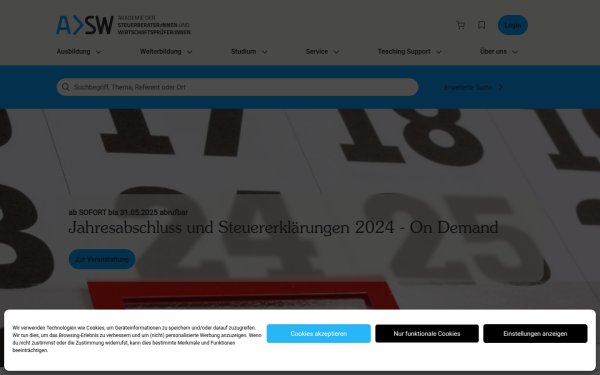This screenshot has height=375, width=600.
Task: Accept cookies with Cookies akzeptieren
Action: 318,334
